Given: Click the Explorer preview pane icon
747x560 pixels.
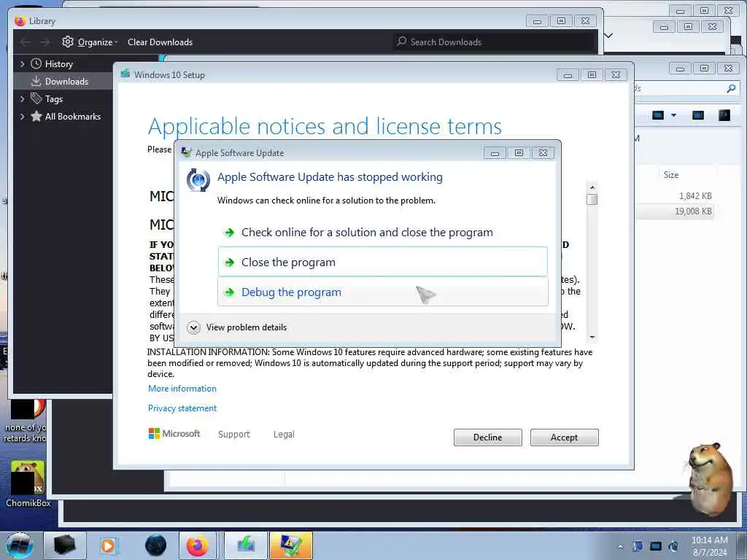Looking at the screenshot, I should click(698, 115).
